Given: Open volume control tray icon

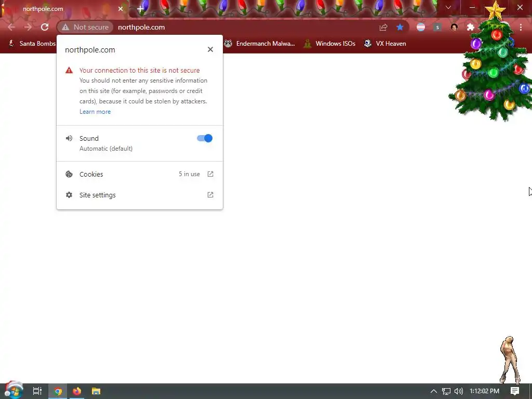Looking at the screenshot, I should (x=459, y=391).
